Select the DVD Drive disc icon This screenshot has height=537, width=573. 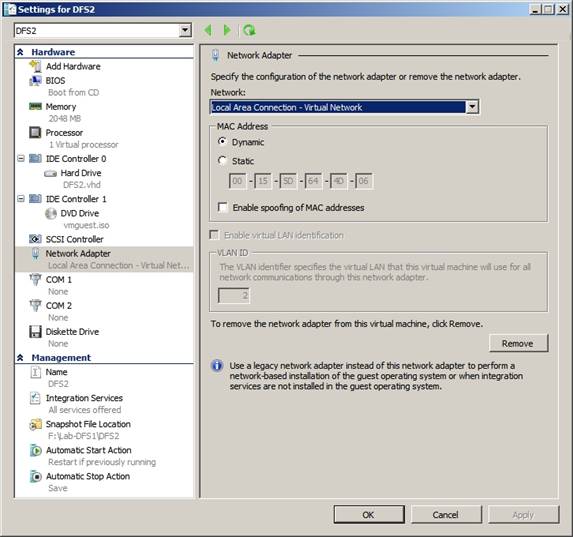pyautogui.click(x=50, y=213)
